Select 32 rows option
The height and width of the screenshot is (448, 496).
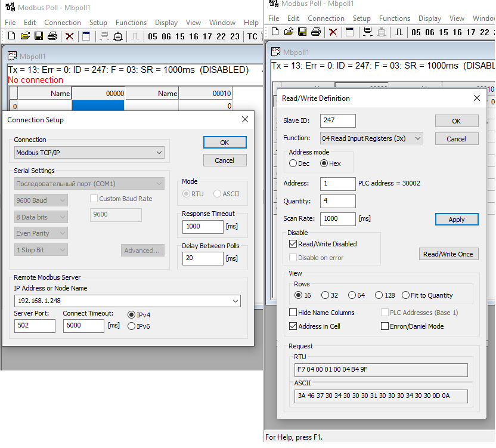coord(325,295)
